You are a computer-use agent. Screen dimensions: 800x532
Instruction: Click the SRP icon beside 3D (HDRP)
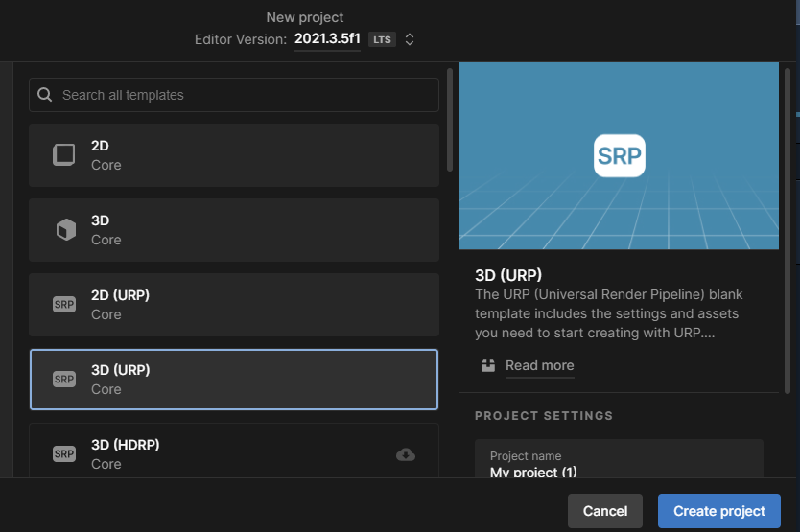tap(64, 453)
